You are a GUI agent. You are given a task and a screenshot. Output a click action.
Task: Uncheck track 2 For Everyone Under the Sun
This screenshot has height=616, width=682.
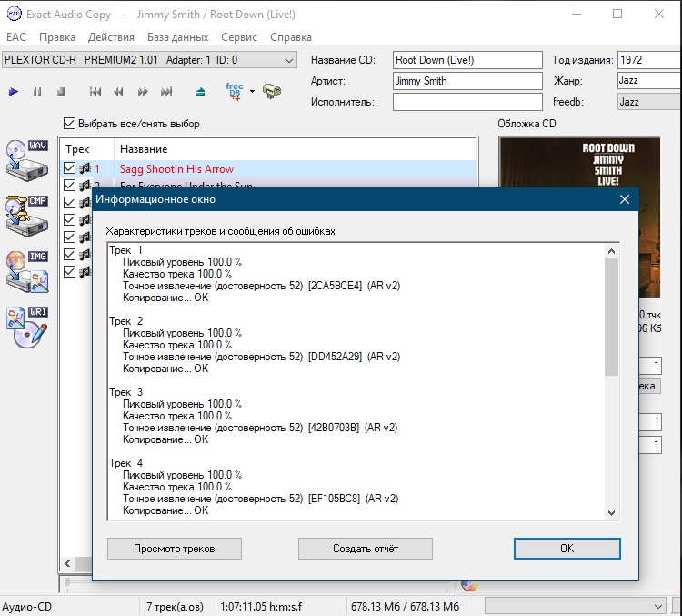[69, 186]
